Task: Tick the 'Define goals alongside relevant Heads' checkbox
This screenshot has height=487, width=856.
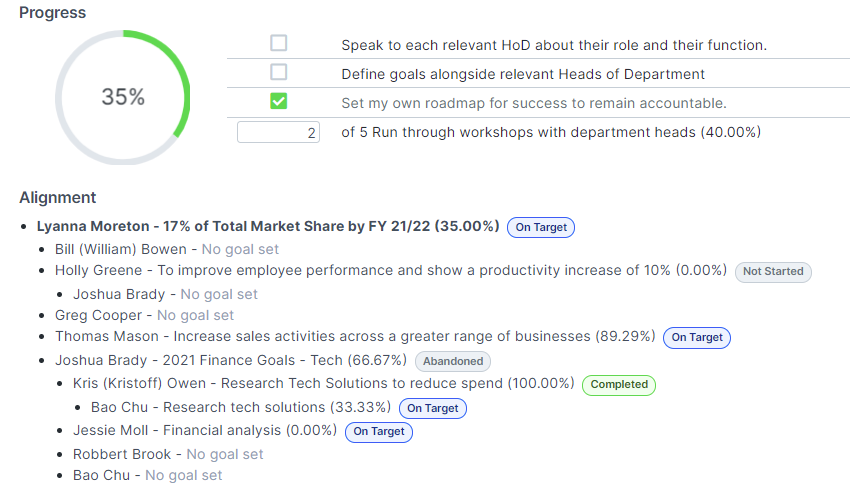Action: (x=279, y=73)
